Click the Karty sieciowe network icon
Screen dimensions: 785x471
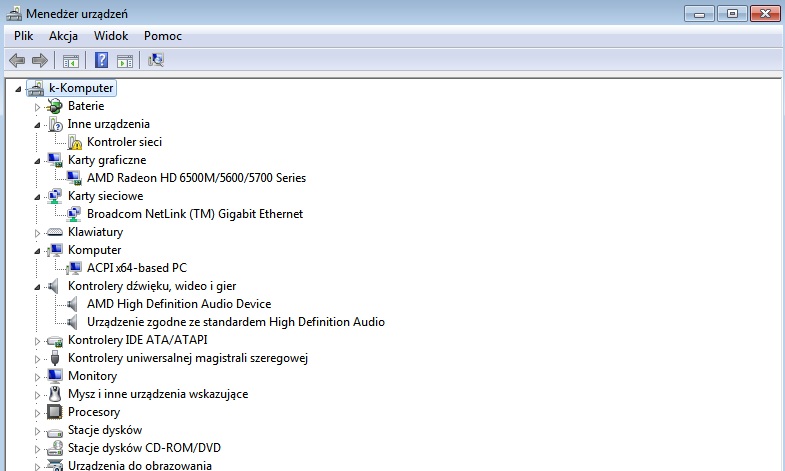54,196
